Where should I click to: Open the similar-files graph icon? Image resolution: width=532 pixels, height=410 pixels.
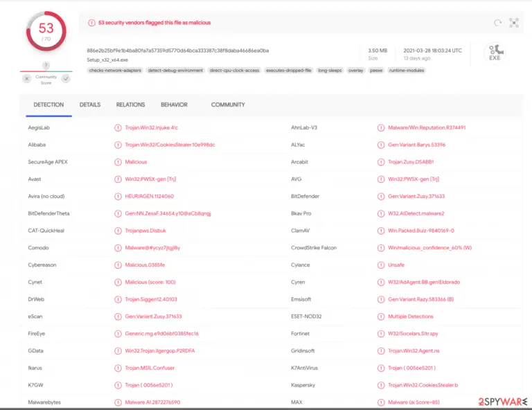(x=514, y=23)
